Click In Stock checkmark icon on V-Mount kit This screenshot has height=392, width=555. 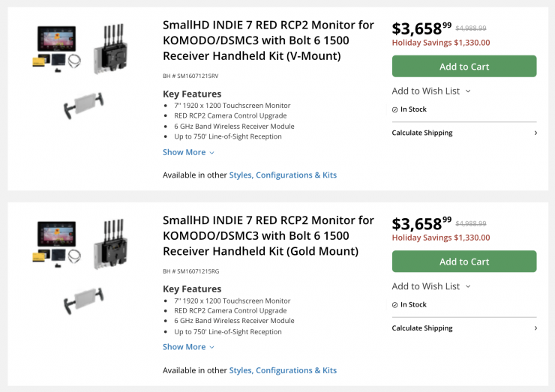(x=395, y=109)
